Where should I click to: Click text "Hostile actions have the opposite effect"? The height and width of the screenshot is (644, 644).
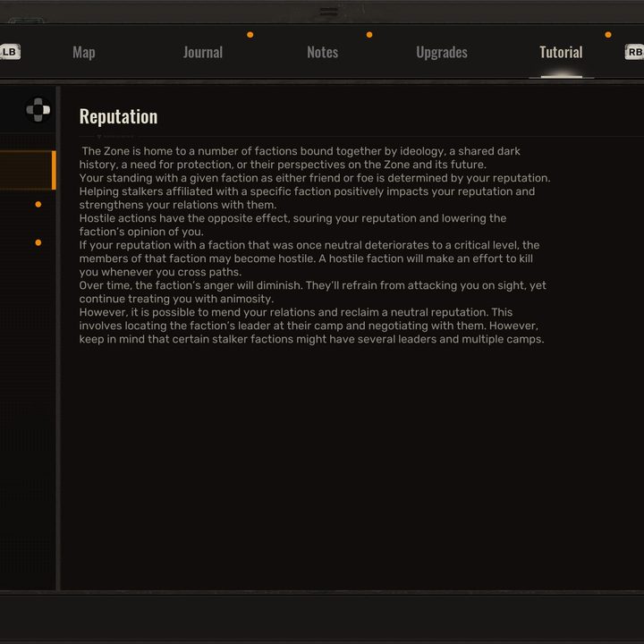[183, 218]
